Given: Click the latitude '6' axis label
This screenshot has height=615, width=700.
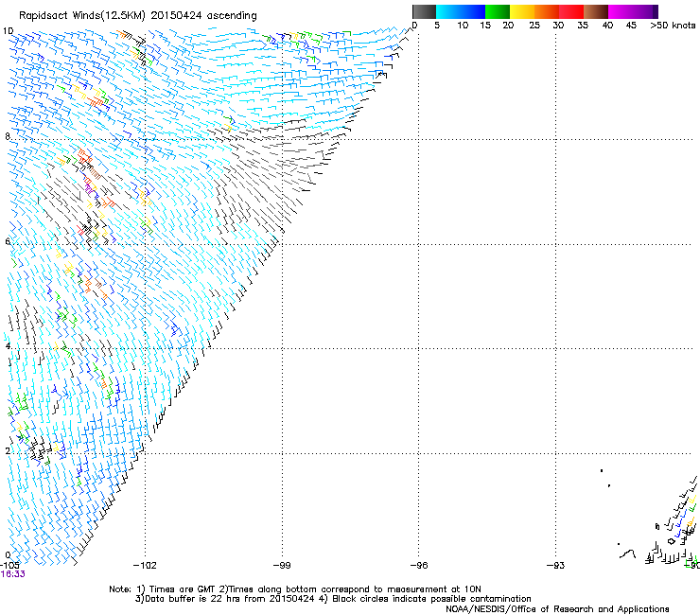Looking at the screenshot, I should click(x=8, y=241).
